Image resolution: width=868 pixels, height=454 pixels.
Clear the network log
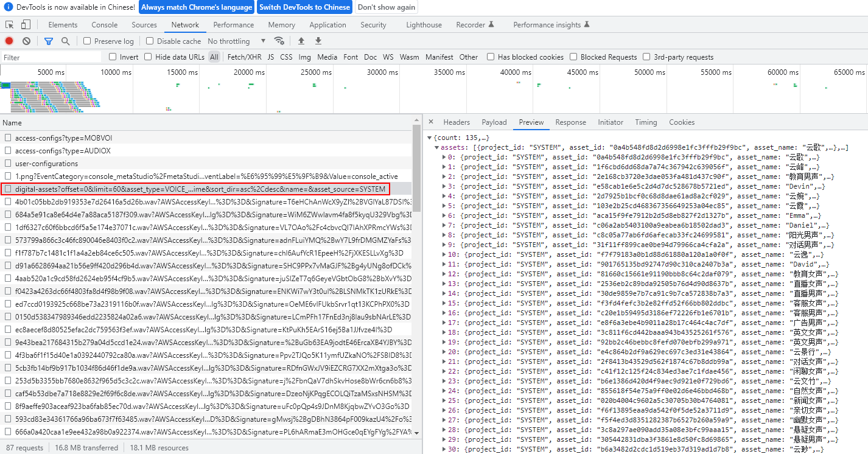coord(26,41)
